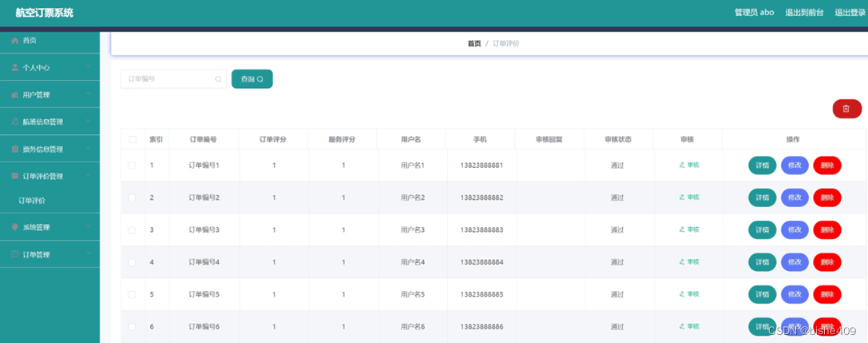Open the 首页 sidebar menu item
Screen dimensions: 868x343
[x=50, y=41]
